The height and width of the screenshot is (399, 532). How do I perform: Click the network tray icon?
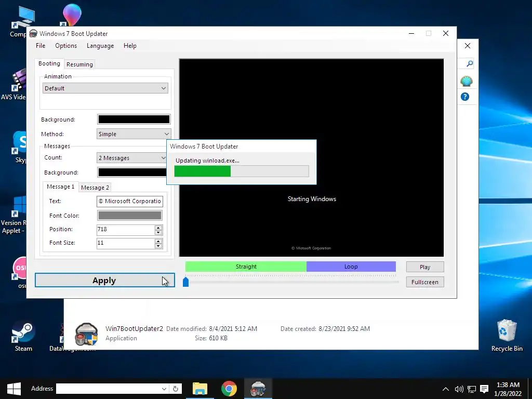(472, 389)
